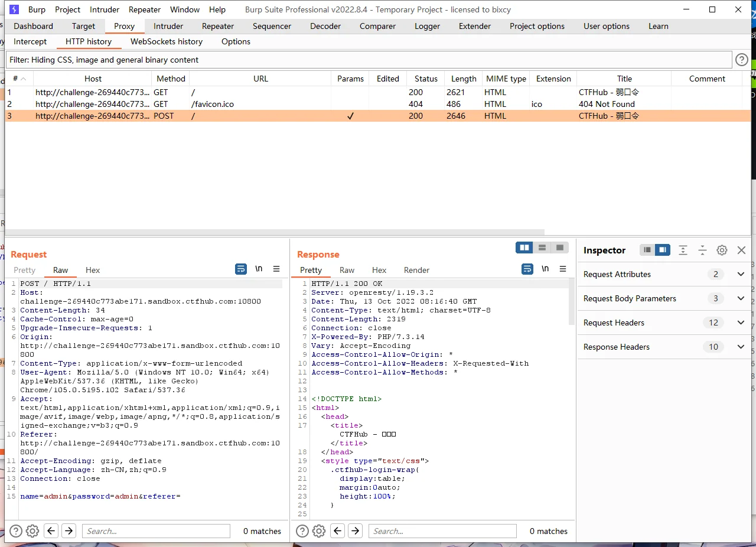Go to previous match in Request search
Viewport: 756px width, 547px height.
(51, 531)
